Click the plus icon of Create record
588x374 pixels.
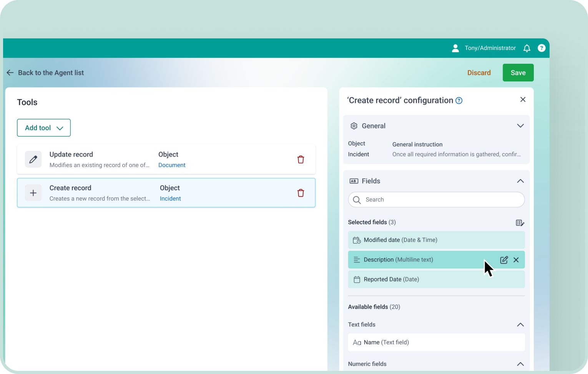tap(33, 193)
